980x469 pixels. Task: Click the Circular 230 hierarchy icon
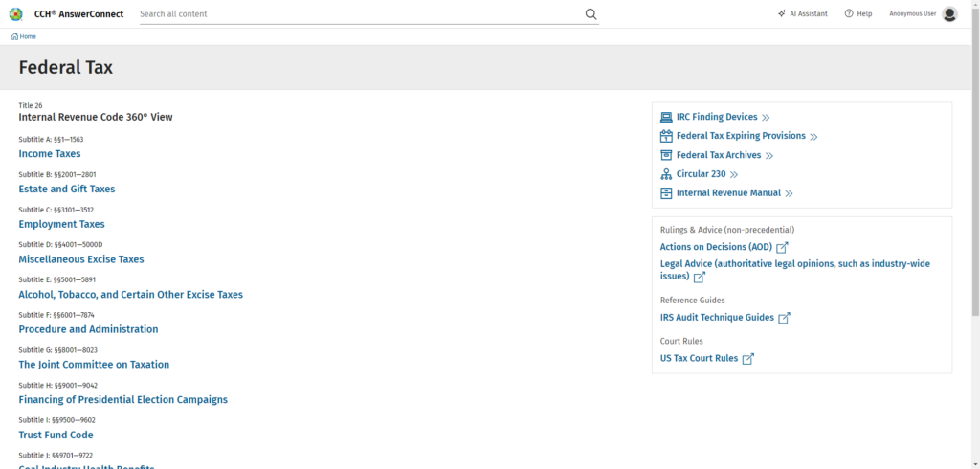coord(667,174)
